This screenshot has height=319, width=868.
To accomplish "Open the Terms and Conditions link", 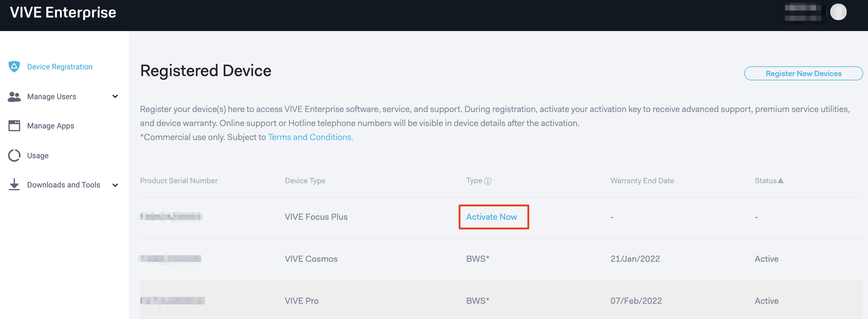I will coord(310,137).
